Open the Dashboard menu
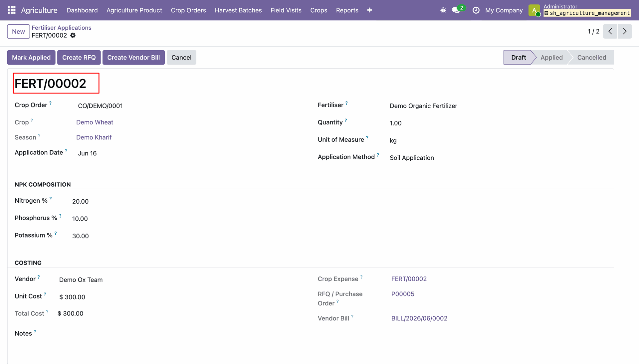Screen dimensions: 639x364 click(82, 10)
